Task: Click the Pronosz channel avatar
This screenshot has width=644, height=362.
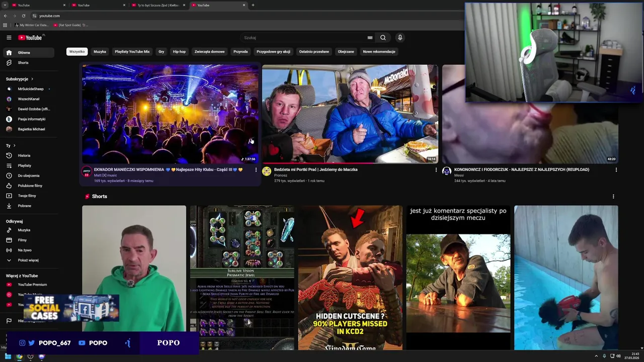Action: [x=267, y=171]
